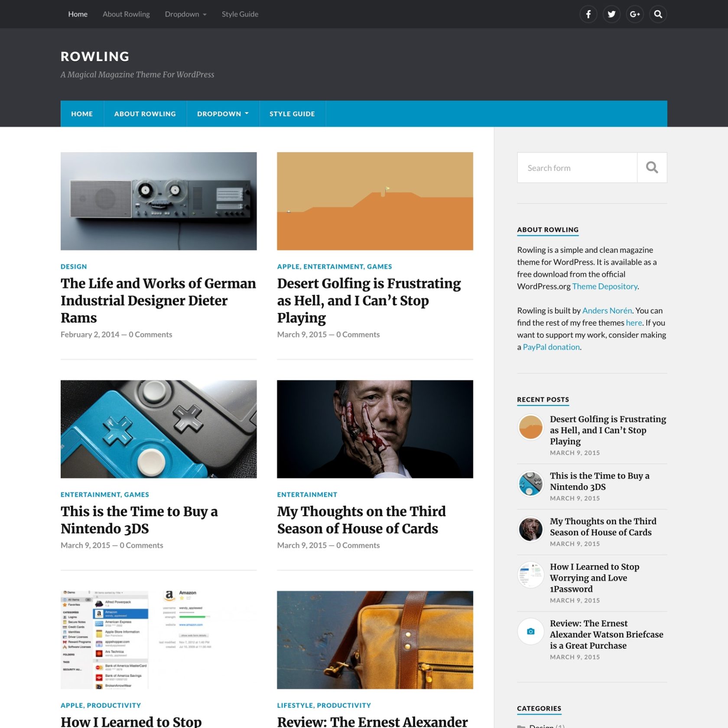Click the sidebar search magnifier button

coord(652,167)
